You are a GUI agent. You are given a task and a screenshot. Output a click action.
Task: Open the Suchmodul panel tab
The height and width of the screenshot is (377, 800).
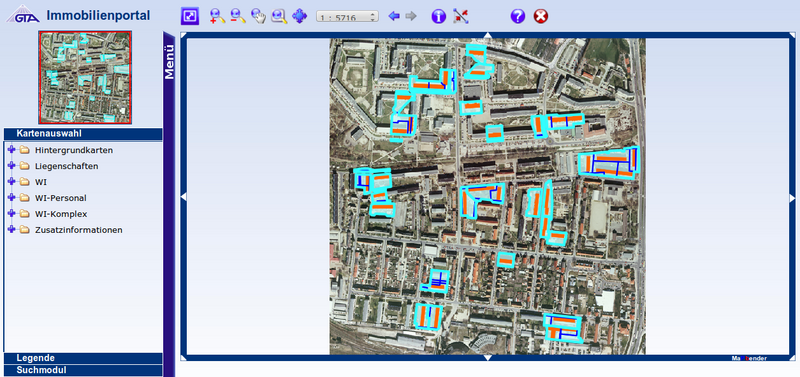pyautogui.click(x=83, y=370)
